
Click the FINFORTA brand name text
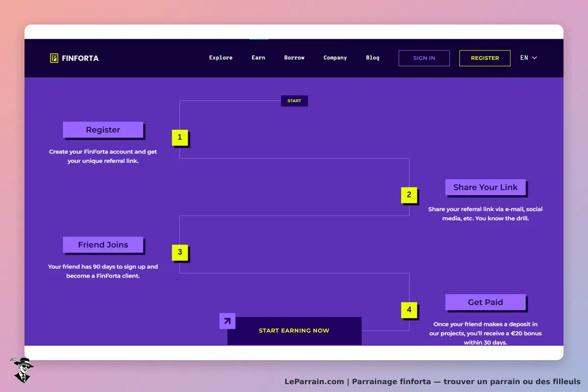click(80, 58)
